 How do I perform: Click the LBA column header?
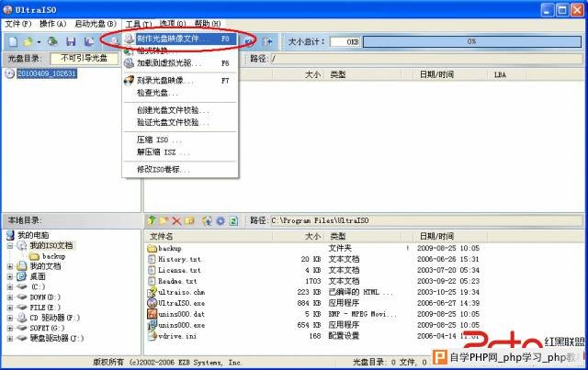(x=500, y=74)
